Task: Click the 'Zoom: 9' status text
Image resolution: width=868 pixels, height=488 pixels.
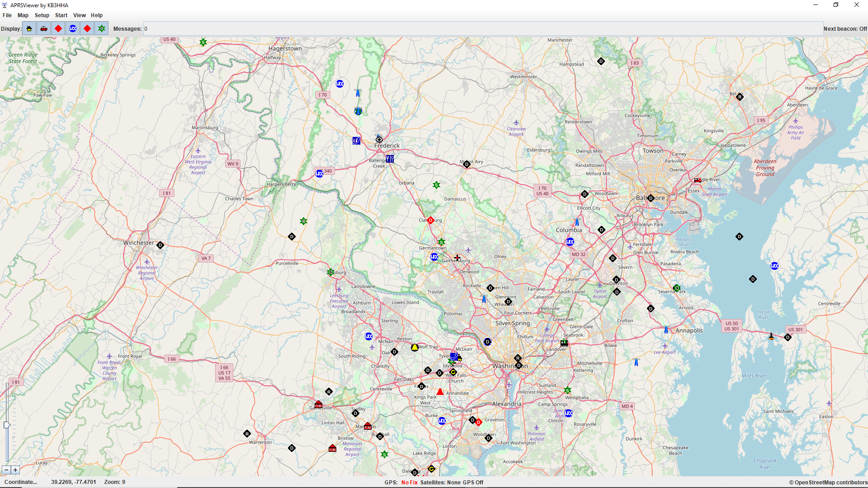Action: point(115,482)
